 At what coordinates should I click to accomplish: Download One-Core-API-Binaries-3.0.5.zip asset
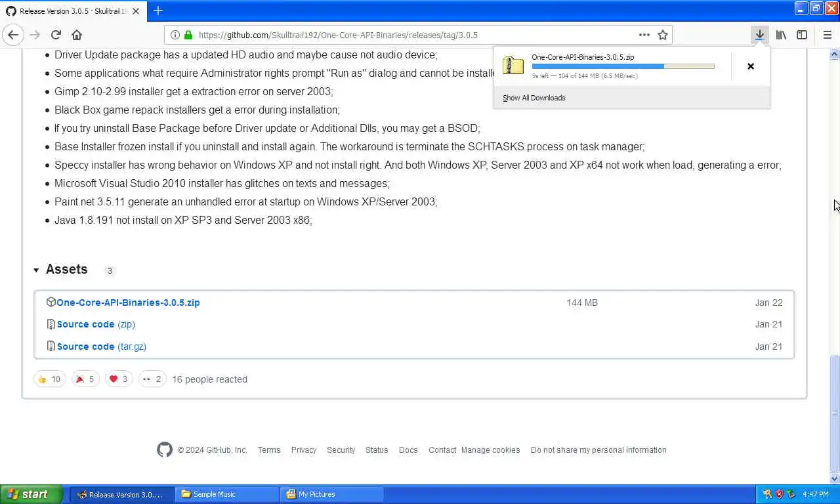pyautogui.click(x=128, y=303)
